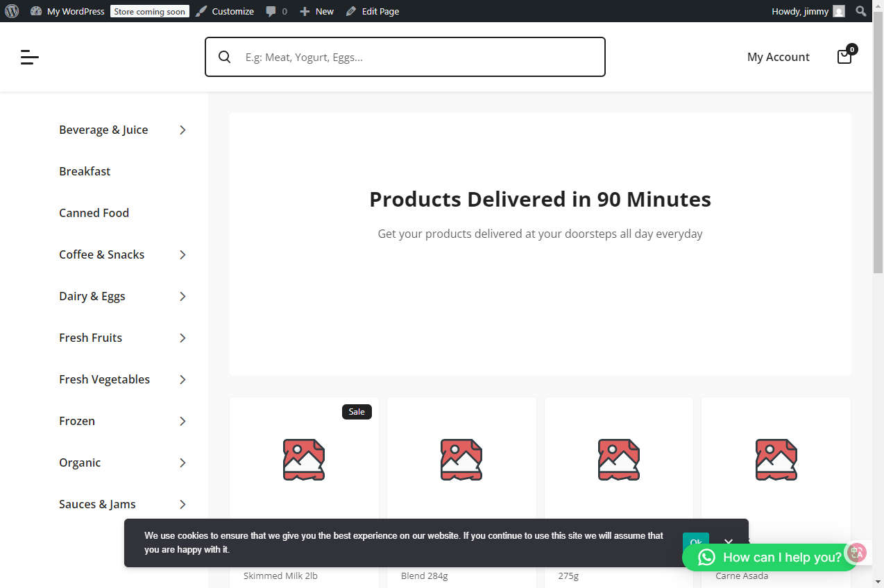Open the Coffee & Snacks category
Screen dimensions: 884x588
101,254
